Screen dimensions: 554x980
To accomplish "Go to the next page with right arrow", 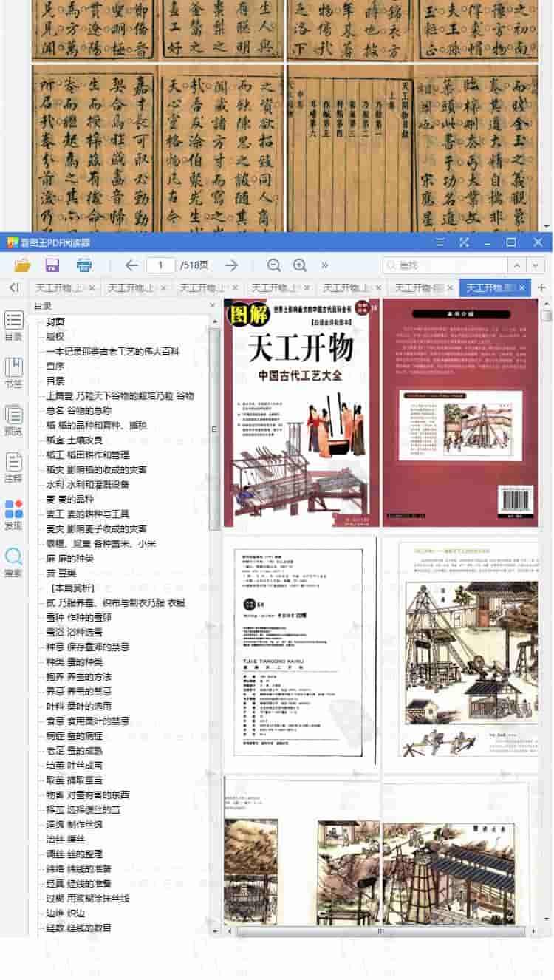I will pos(231,265).
